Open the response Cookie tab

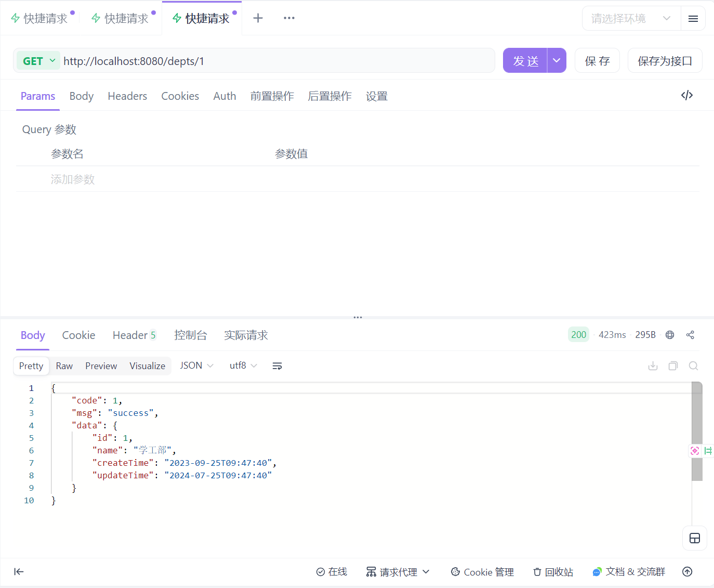[78, 335]
